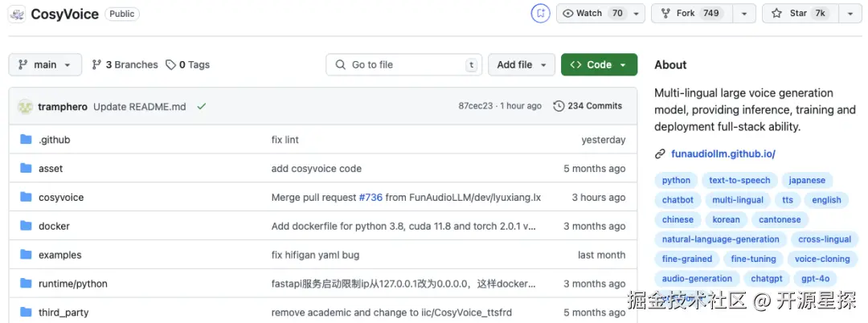Select the text-to-speech topic tag
868x323 pixels.
pyautogui.click(x=739, y=180)
